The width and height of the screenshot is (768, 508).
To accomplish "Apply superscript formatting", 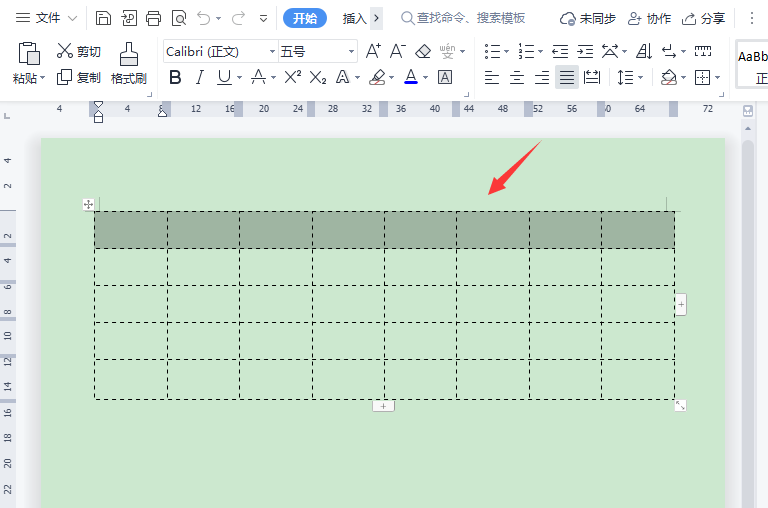I will (292, 77).
